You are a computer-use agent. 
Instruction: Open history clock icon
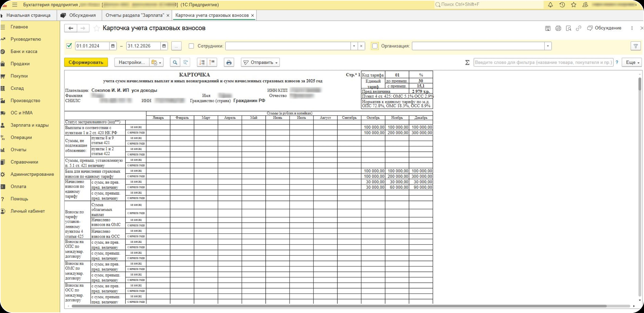562,5
